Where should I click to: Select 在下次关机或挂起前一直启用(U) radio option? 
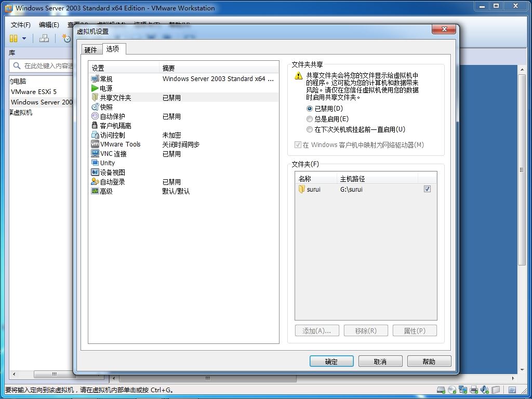309,129
